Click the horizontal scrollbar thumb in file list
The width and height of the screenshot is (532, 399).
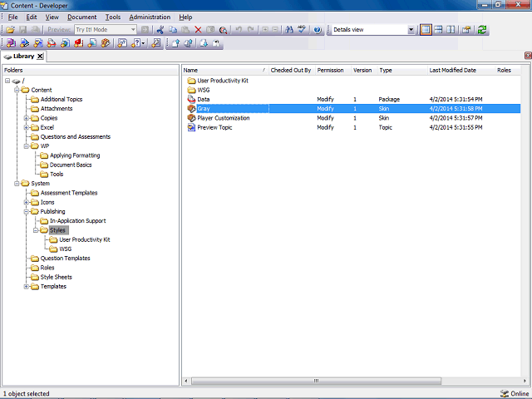click(316, 381)
